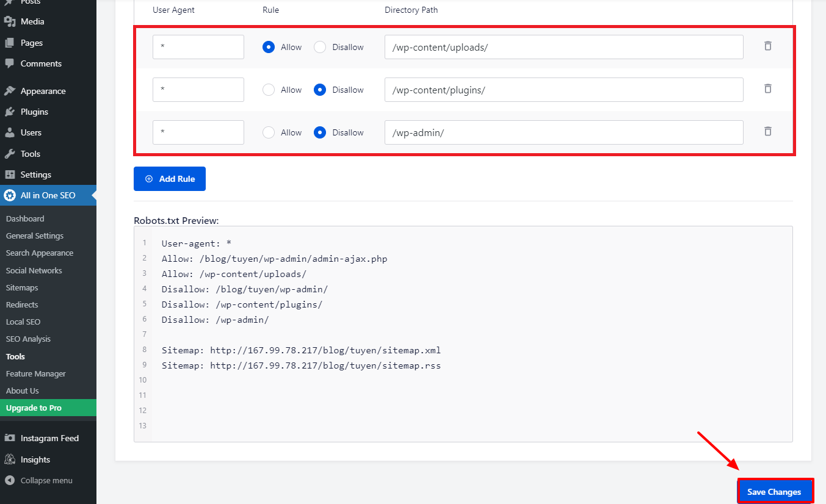Screen dimensions: 826x504
Task: Open Sitemaps submenu item
Action: point(22,287)
